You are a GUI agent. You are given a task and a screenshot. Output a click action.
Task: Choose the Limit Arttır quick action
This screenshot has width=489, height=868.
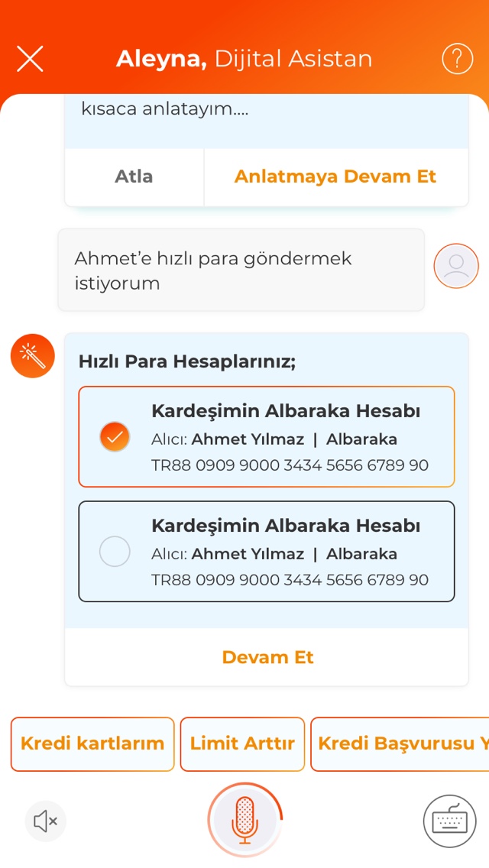click(242, 743)
